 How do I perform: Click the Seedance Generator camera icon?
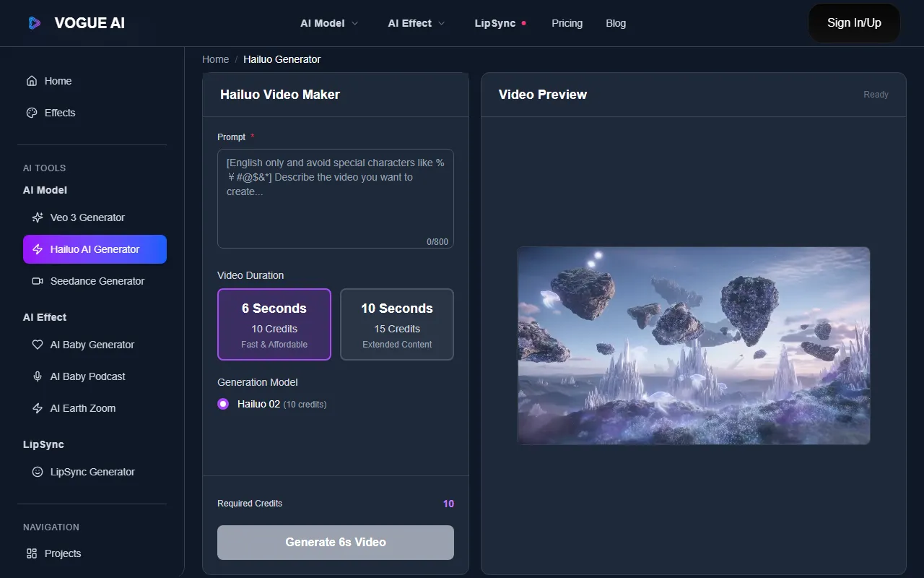(38, 281)
